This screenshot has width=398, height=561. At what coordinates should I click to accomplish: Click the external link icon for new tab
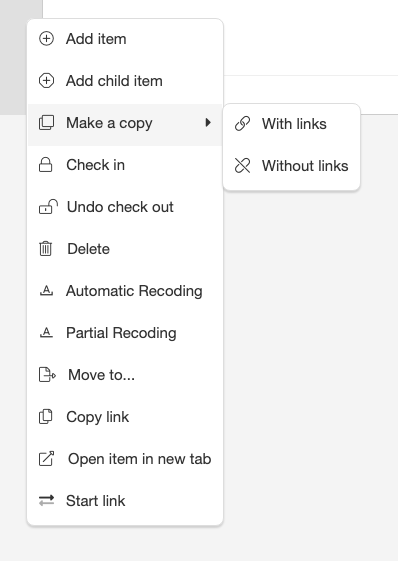pyautogui.click(x=46, y=459)
